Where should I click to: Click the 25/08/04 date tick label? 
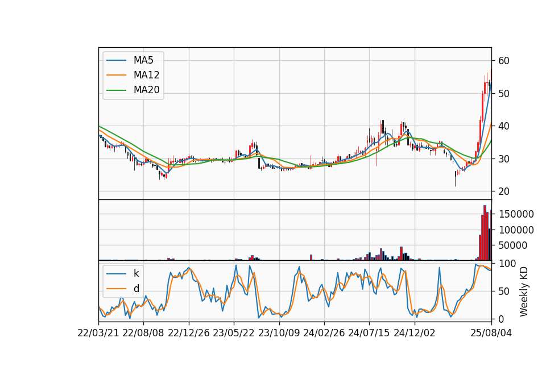pos(491,333)
